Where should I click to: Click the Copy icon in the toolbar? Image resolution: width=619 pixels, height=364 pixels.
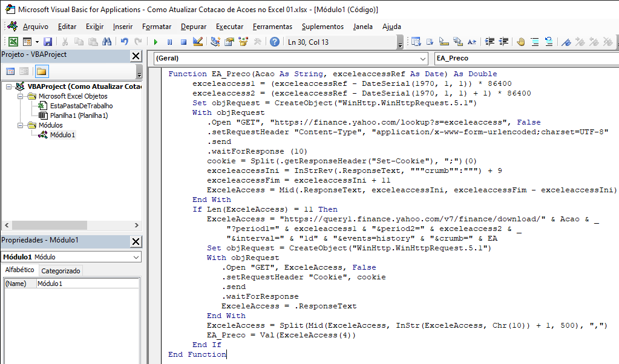click(79, 42)
